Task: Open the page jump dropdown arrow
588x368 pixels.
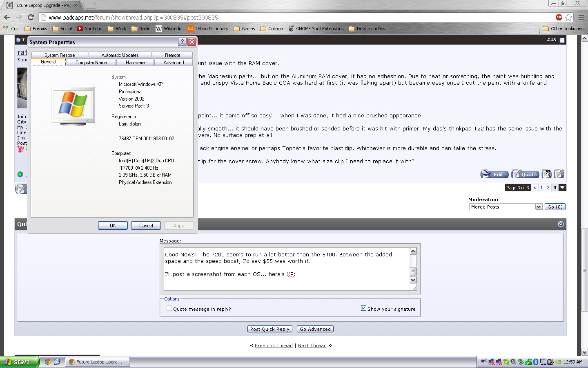Action: [562, 188]
